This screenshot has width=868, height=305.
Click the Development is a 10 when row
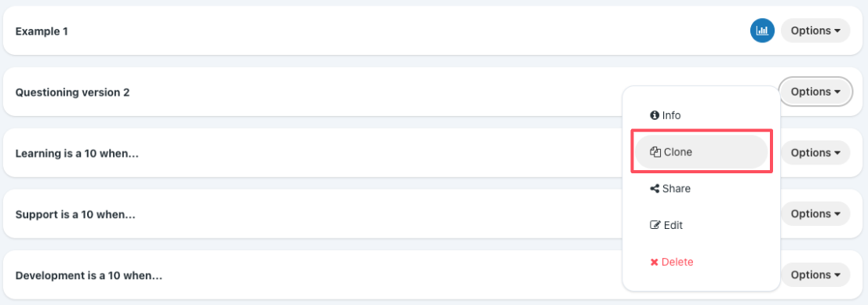coord(434,274)
